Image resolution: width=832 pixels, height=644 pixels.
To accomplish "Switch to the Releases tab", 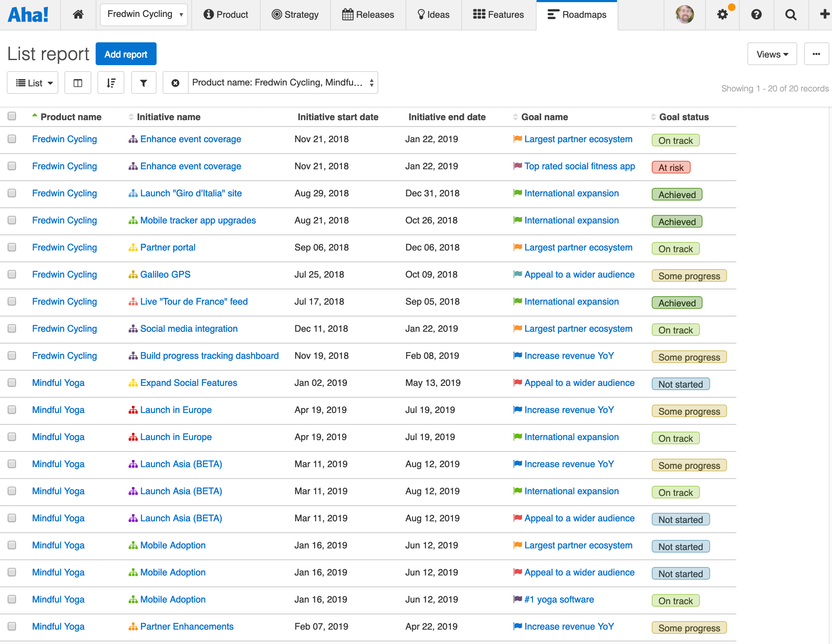I will click(x=368, y=14).
